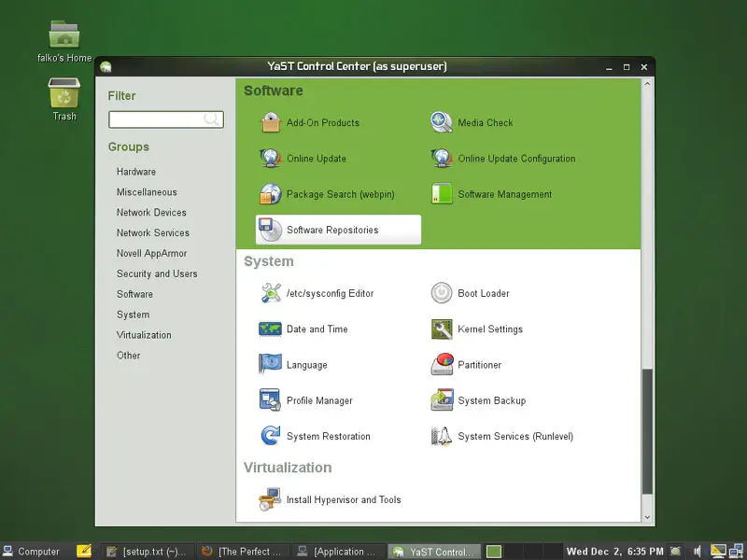Click the Add-On Products text label

323,123
